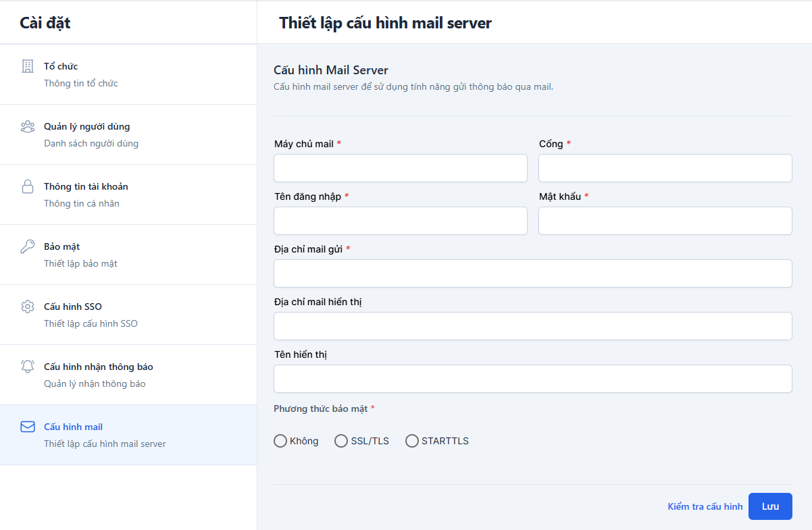Click the Kiểm tra cấu hình link
Screen dimensions: 812x530
[x=705, y=506]
